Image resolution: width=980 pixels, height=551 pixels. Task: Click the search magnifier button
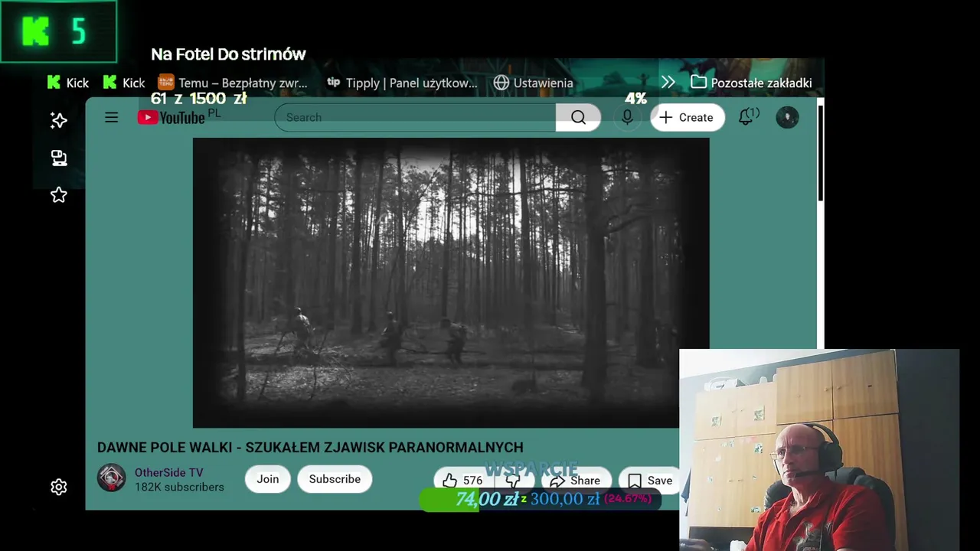click(578, 117)
